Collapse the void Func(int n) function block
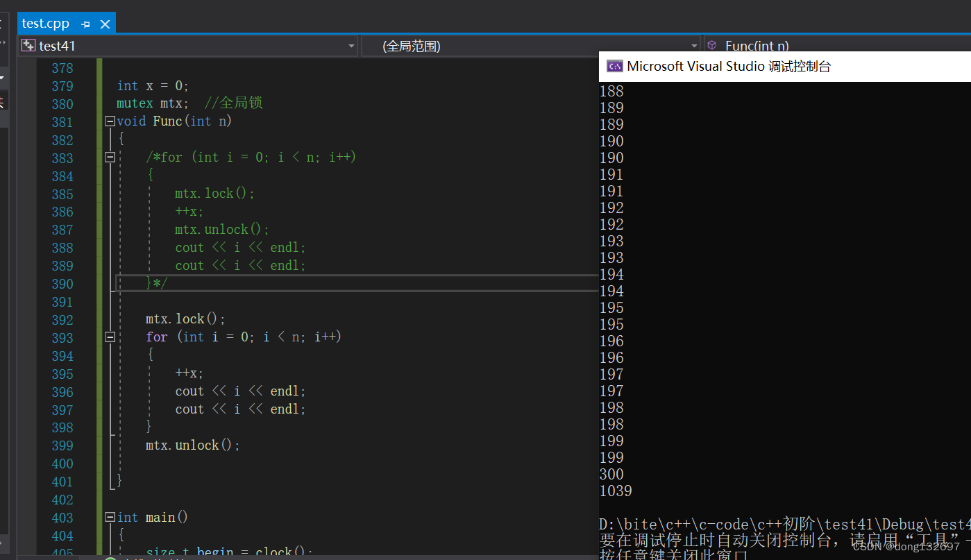 pyautogui.click(x=110, y=121)
